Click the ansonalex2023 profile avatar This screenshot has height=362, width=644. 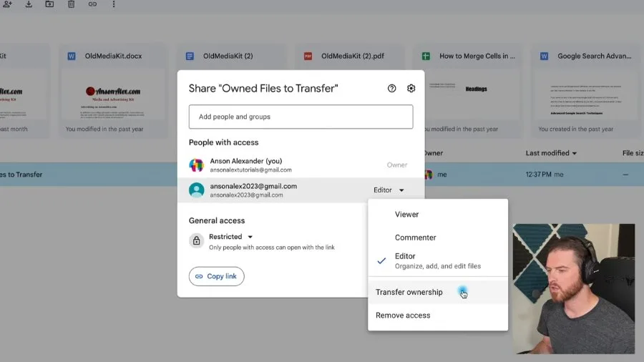pos(196,190)
